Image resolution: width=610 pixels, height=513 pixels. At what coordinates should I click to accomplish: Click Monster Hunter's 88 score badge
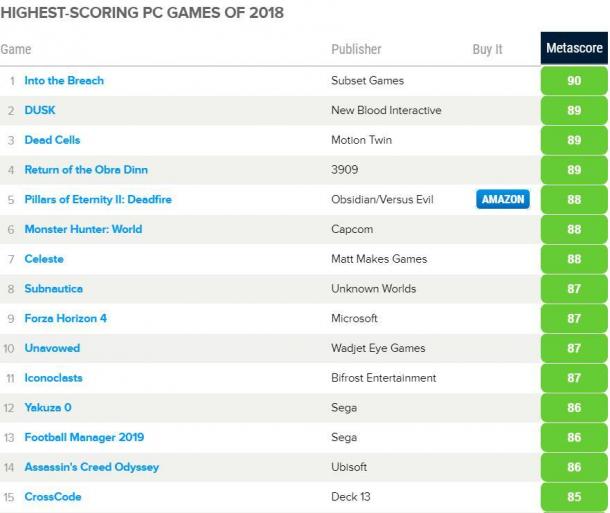tap(574, 229)
